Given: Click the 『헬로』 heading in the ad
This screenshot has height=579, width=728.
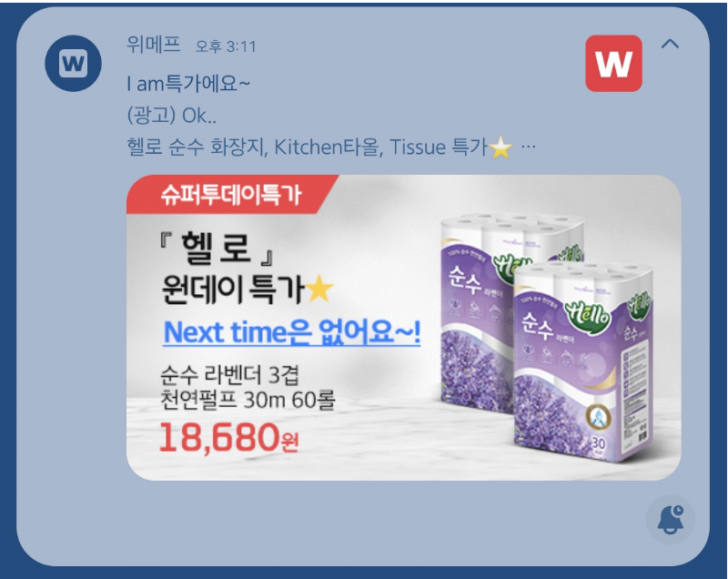Looking at the screenshot, I should [x=217, y=249].
